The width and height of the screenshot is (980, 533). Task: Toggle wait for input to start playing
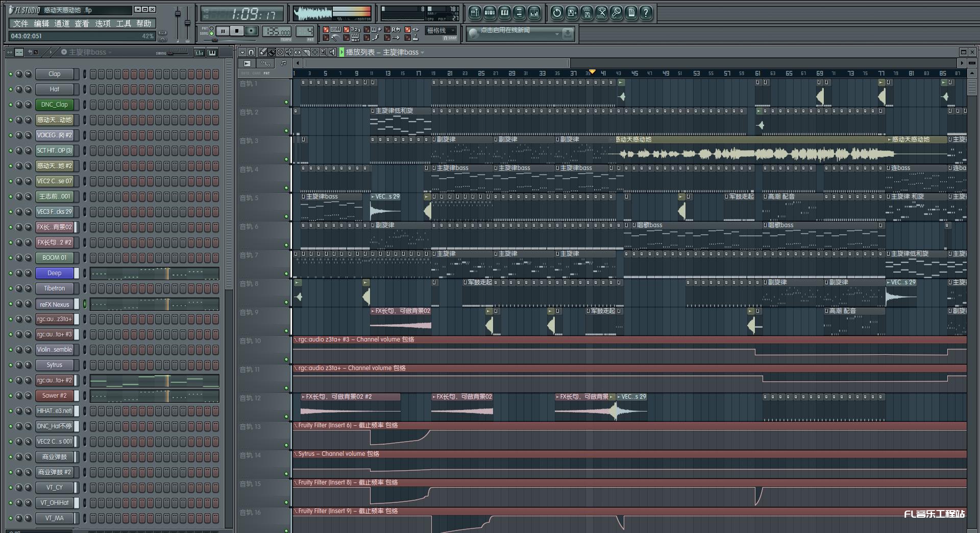point(347,38)
